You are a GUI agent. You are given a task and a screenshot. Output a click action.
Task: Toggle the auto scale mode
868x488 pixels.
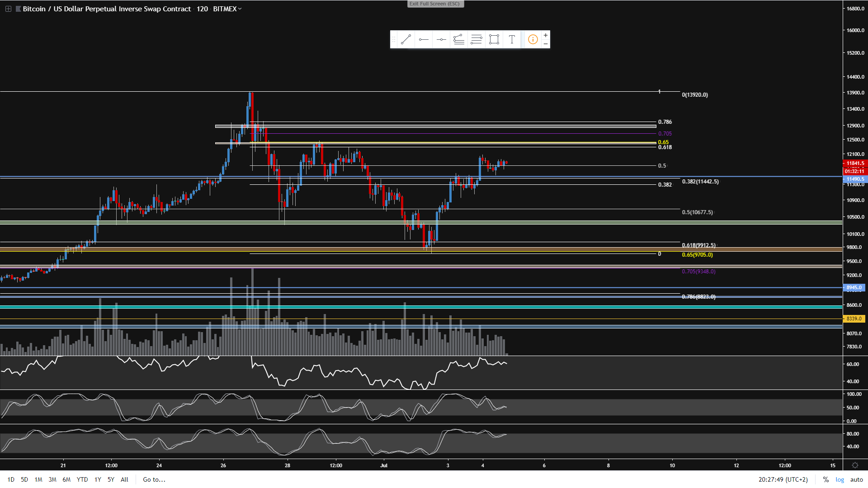coord(856,479)
